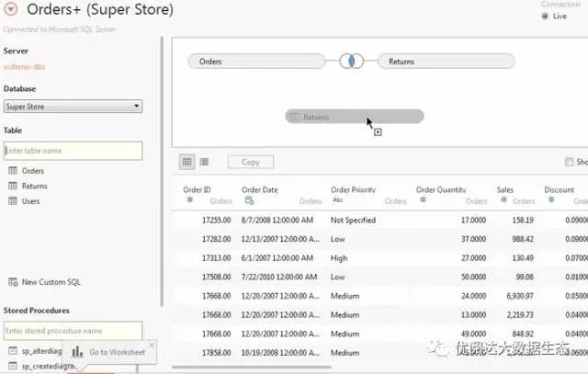
Task: Focus the Enter table name field
Action: click(73, 151)
